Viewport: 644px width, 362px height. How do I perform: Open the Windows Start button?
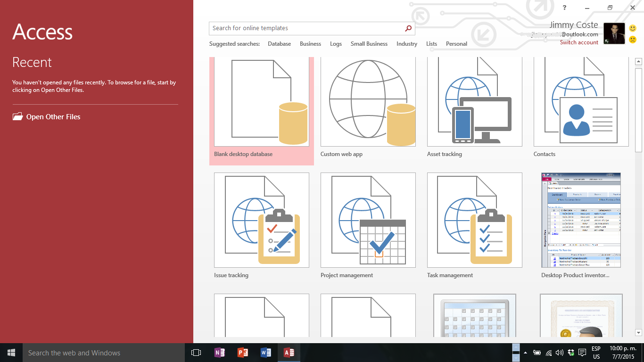click(11, 353)
